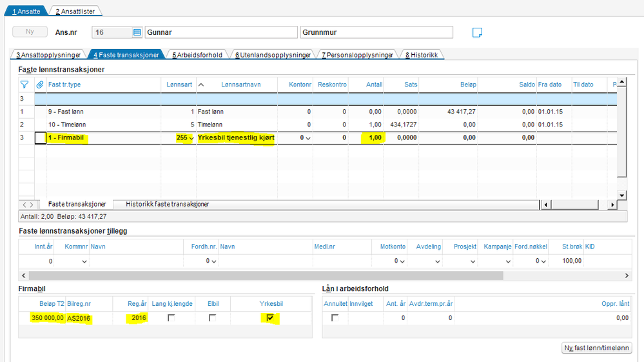The height and width of the screenshot is (362, 644).
Task: Open the 3 Ansattopplysninger tab
Action: pyautogui.click(x=48, y=55)
